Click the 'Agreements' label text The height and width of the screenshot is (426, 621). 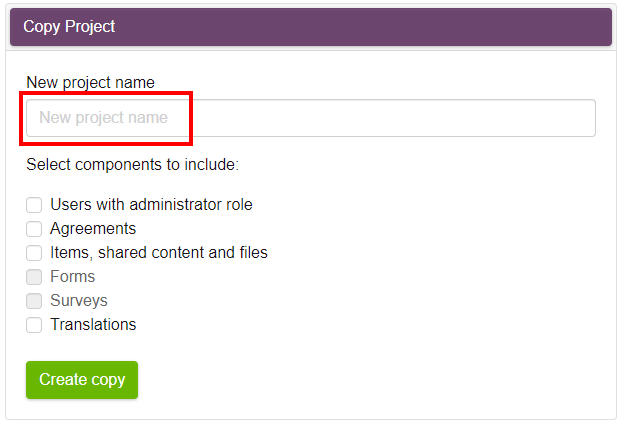pos(93,229)
